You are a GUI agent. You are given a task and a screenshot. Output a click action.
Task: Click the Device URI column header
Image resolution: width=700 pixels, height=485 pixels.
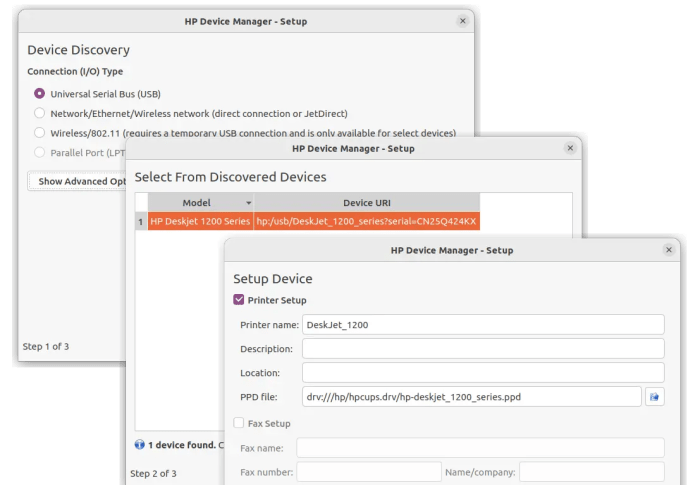367,203
